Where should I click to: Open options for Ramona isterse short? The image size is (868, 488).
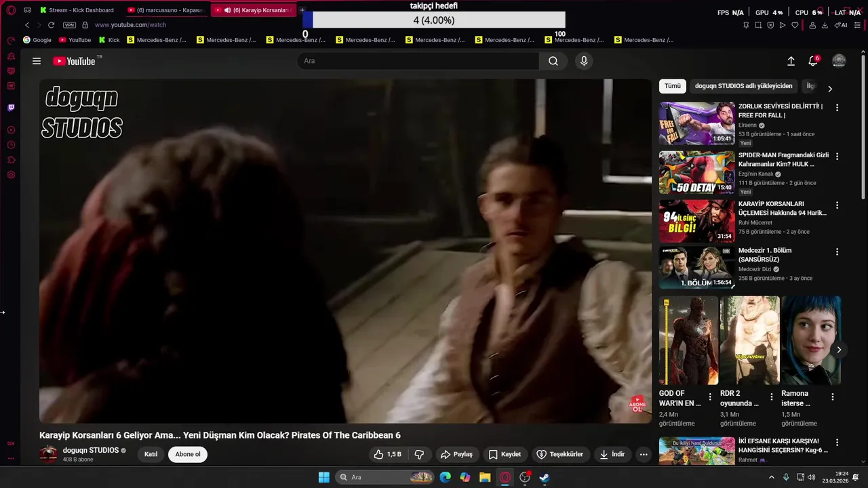833,397
